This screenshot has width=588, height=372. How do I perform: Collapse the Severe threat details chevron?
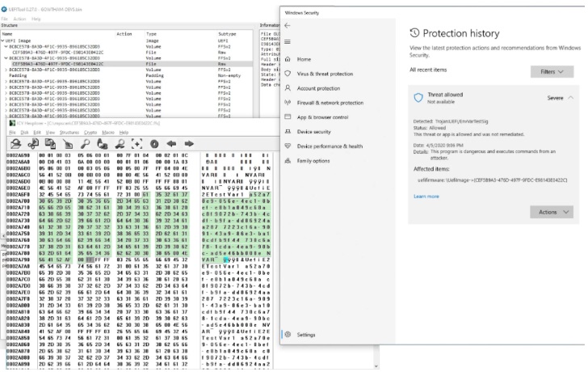click(569, 97)
